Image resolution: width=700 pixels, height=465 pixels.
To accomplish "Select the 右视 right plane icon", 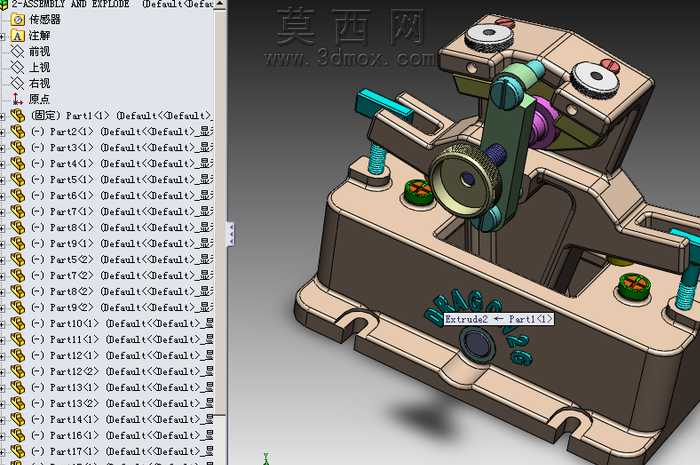I will pyautogui.click(x=18, y=83).
